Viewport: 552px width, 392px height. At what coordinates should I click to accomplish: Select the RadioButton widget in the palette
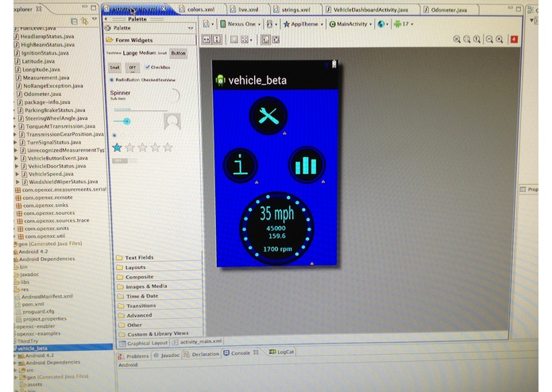[x=125, y=80]
